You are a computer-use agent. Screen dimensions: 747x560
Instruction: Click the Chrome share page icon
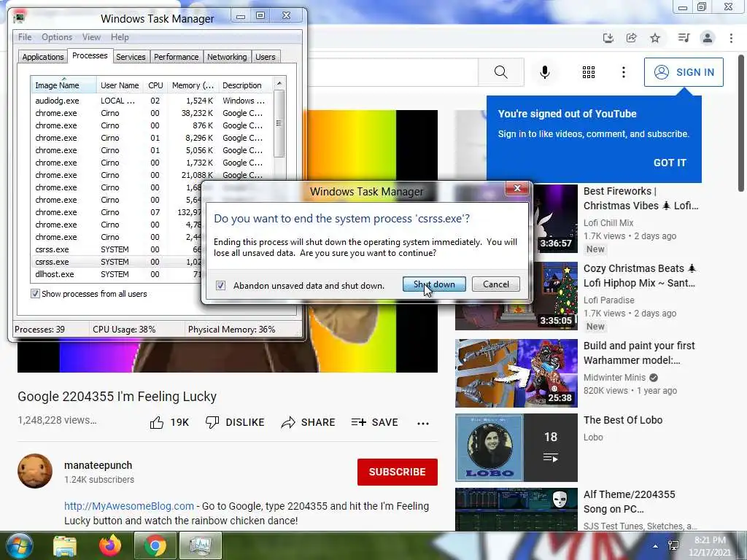[631, 38]
